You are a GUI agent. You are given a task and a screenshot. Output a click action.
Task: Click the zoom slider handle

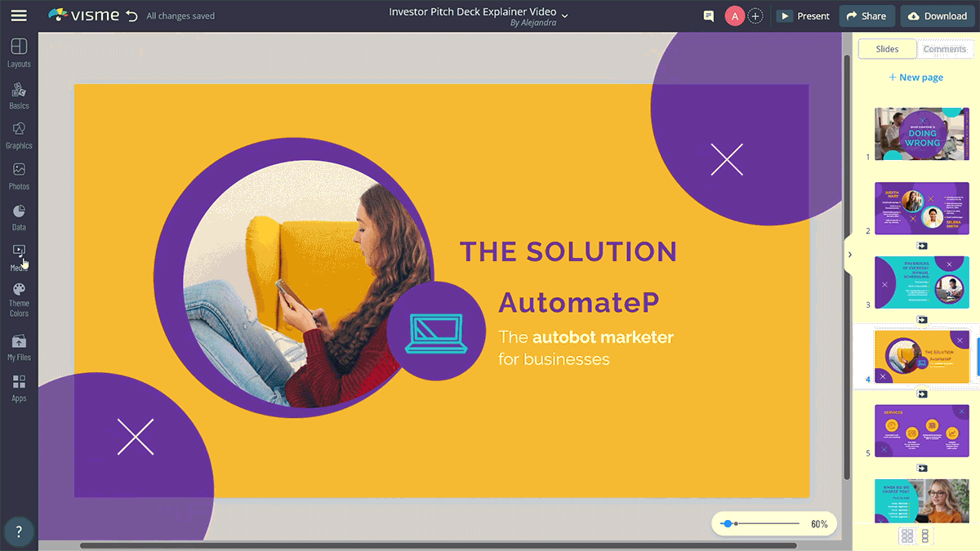pyautogui.click(x=727, y=523)
